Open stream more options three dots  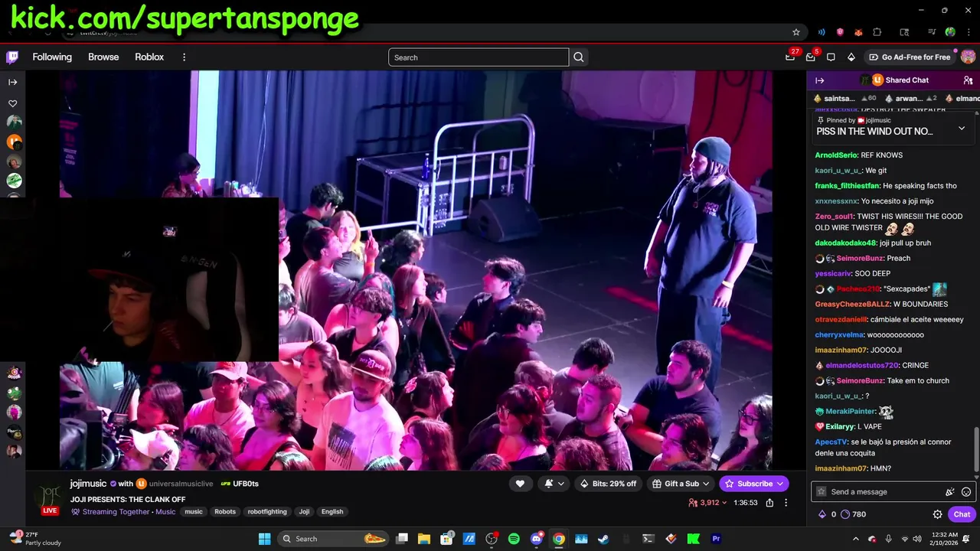(786, 503)
